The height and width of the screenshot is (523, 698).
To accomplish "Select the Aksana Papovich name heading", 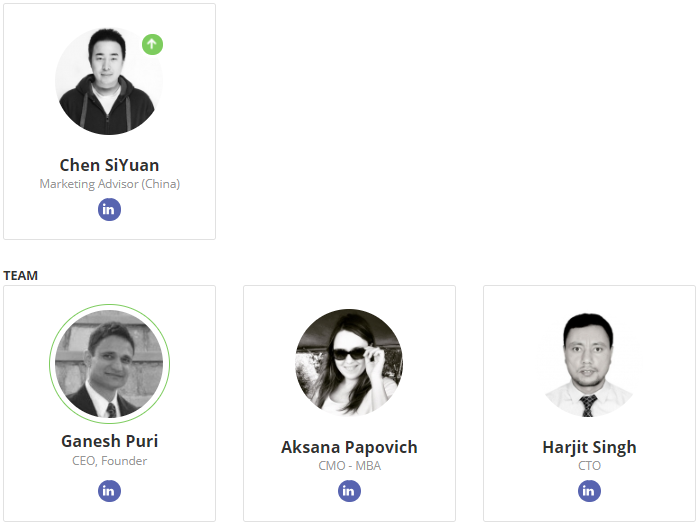I will tap(349, 447).
